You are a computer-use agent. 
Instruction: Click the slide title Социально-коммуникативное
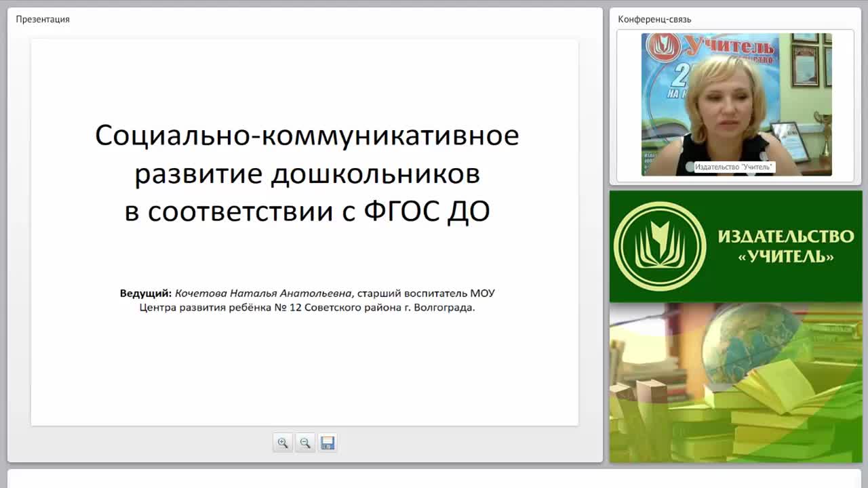point(307,136)
